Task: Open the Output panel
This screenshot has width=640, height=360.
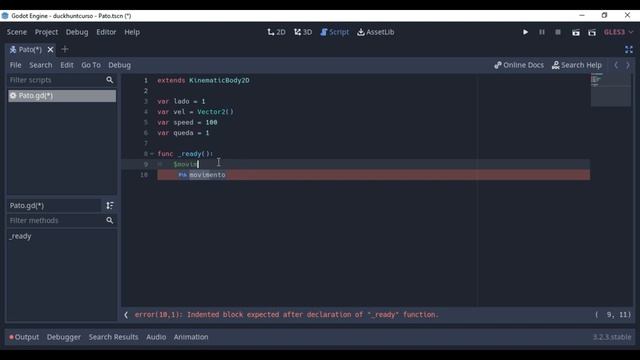Action: tap(24, 337)
